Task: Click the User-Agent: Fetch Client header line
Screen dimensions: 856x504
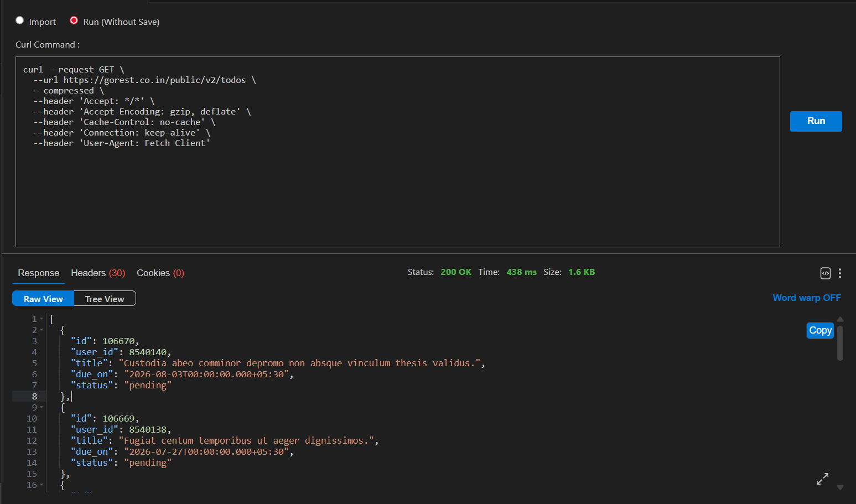Action: click(122, 143)
